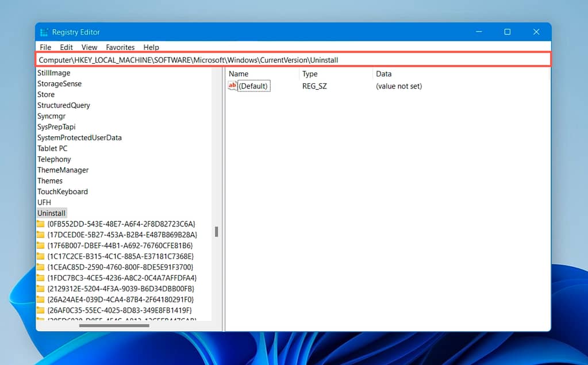Screen dimensions: 588x365
Task: Click the ab string icon beside (Default)
Action: click(x=232, y=86)
